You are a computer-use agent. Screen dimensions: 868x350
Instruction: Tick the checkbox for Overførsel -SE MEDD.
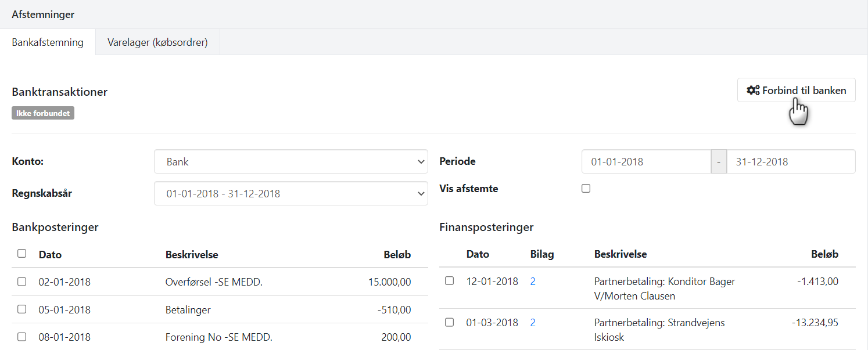coord(21,282)
